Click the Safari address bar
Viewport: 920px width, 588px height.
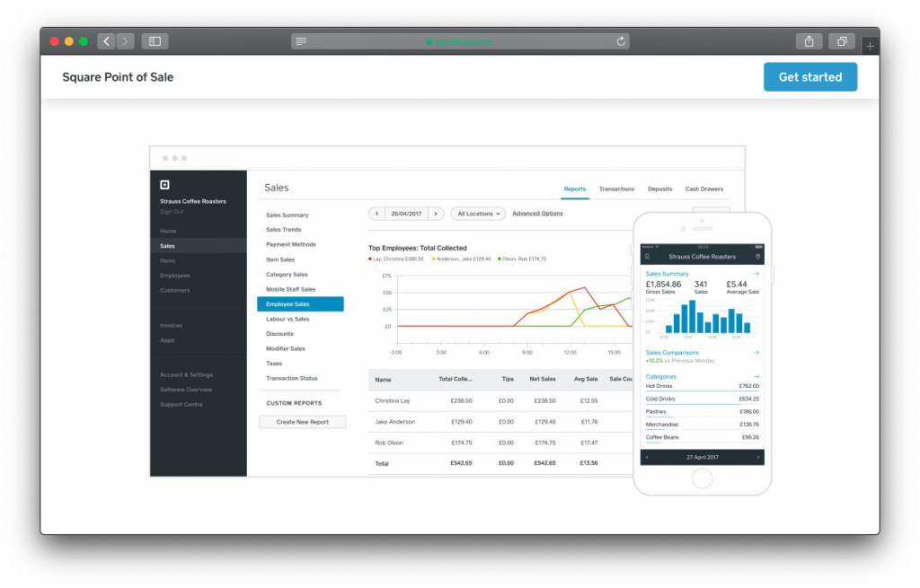tap(460, 41)
